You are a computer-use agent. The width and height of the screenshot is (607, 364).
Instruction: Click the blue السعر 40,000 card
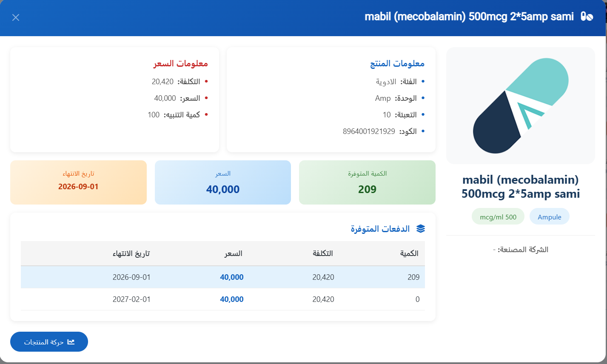click(223, 182)
